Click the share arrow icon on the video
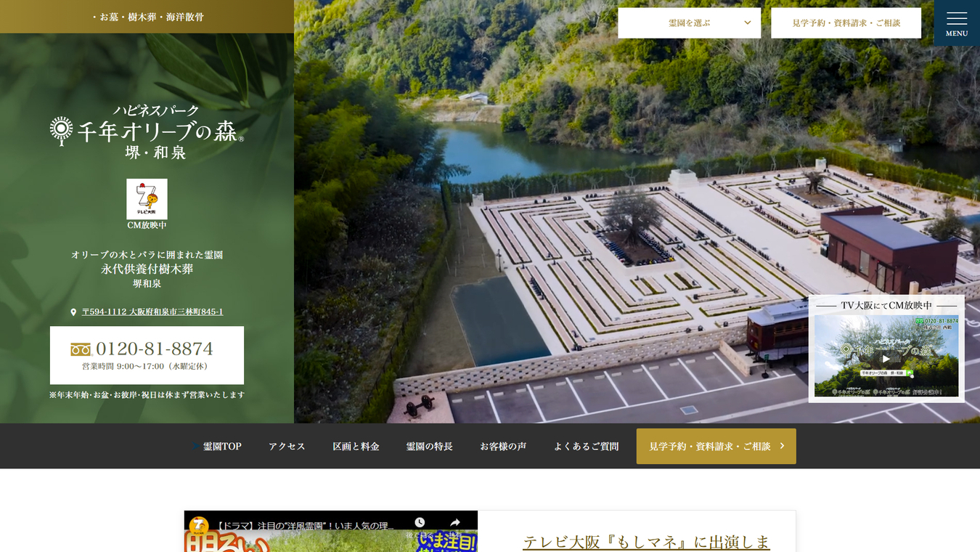The image size is (980, 552). (x=455, y=522)
